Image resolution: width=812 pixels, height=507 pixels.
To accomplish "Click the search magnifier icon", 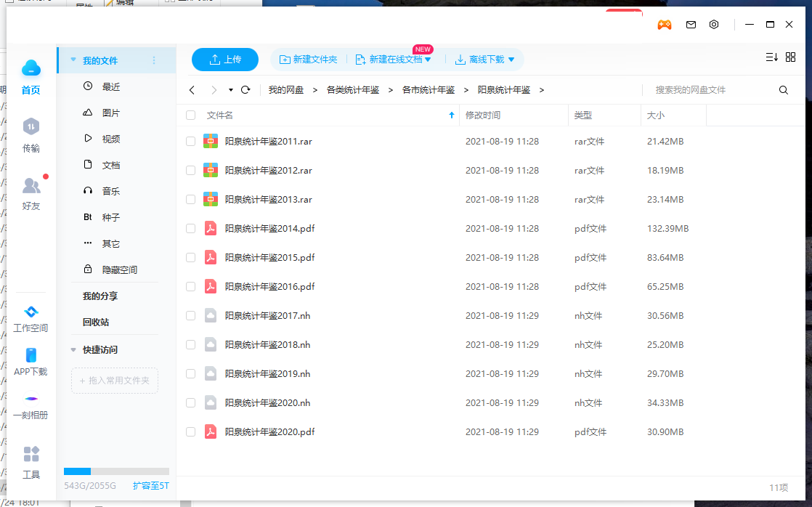I will coord(784,90).
